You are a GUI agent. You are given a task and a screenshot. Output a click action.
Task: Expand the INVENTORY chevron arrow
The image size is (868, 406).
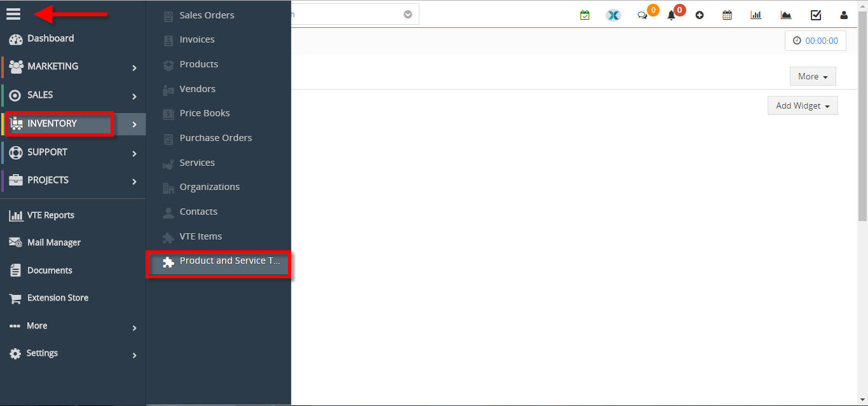pyautogui.click(x=134, y=125)
